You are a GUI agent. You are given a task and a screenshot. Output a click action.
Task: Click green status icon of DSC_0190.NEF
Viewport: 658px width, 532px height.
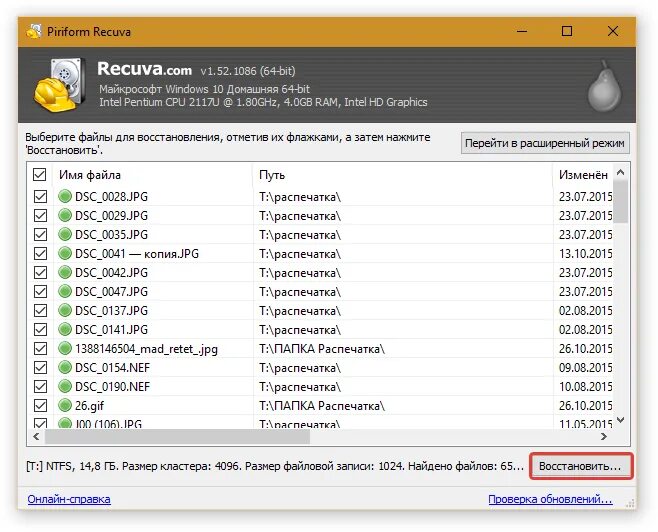(x=65, y=386)
